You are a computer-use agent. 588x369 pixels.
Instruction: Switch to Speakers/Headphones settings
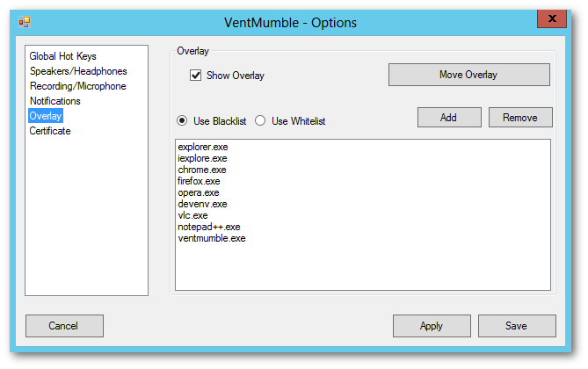click(x=78, y=71)
